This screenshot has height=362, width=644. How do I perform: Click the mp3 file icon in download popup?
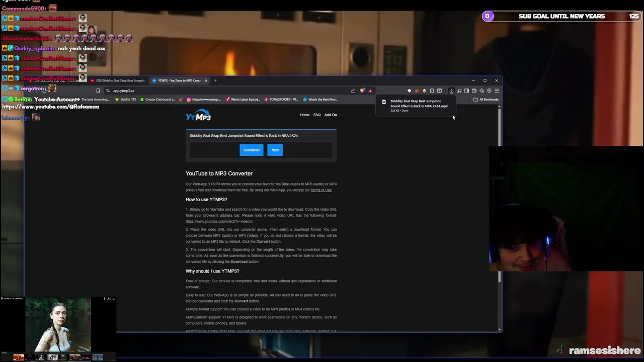point(384,103)
